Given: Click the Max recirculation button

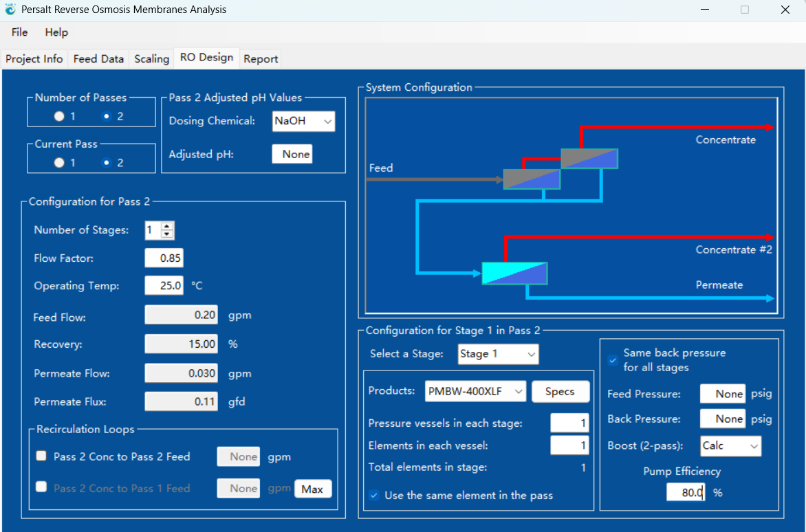Looking at the screenshot, I should pyautogui.click(x=312, y=489).
